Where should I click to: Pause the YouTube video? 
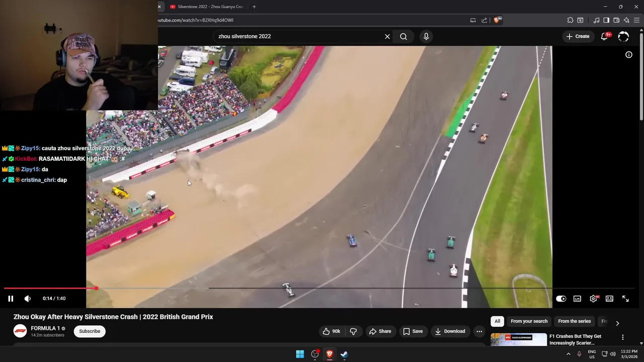coord(10,299)
